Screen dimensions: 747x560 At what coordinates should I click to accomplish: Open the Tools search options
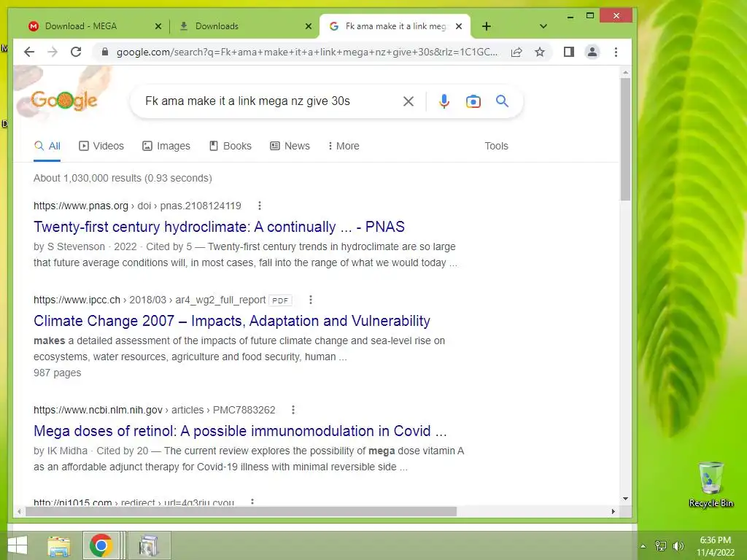(x=496, y=146)
